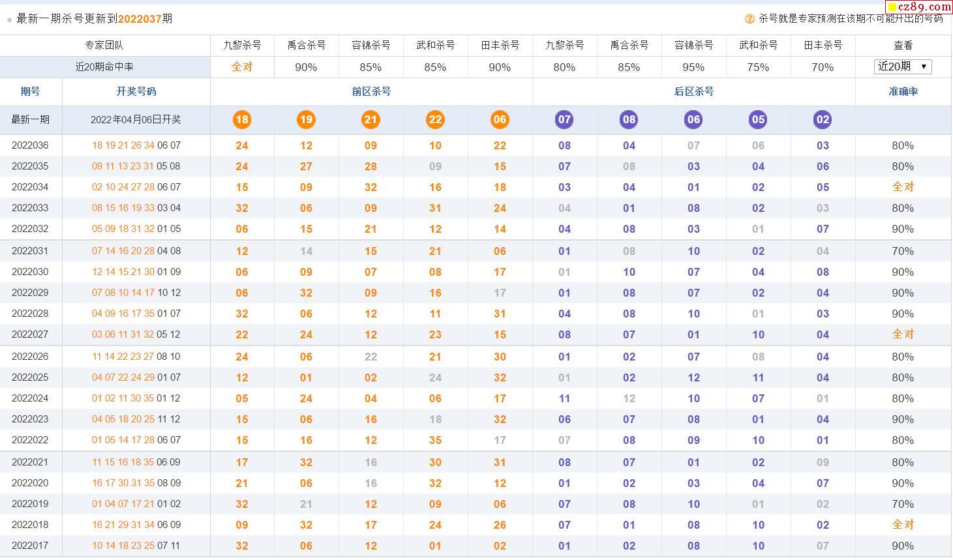Select period 2022036 in the list
This screenshot has width=953, height=560.
click(x=31, y=145)
